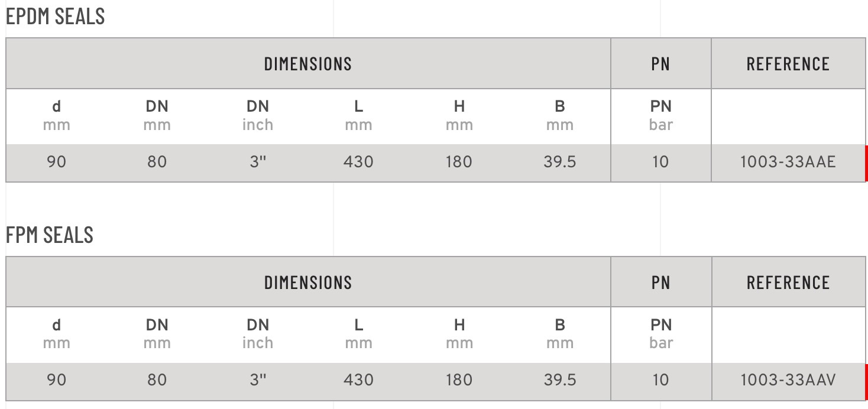The image size is (868, 409).
Task: Click the 39.5 B value in FPM row
Action: tap(559, 380)
